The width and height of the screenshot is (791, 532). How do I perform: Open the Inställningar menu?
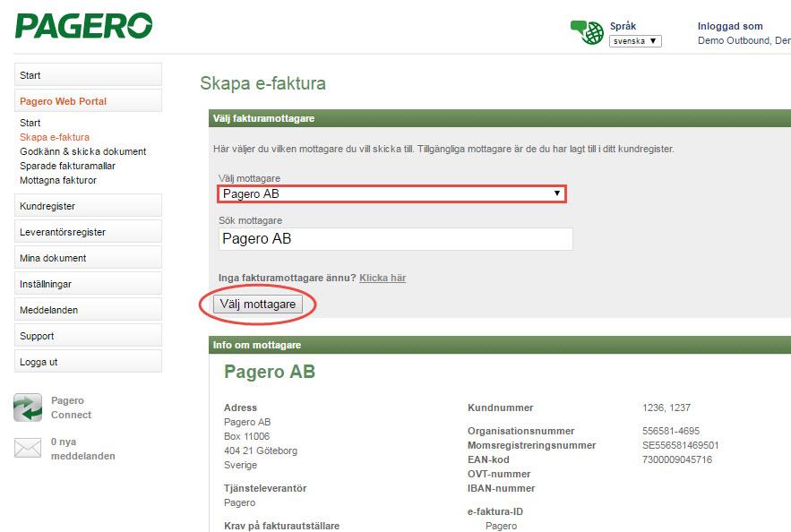point(89,284)
